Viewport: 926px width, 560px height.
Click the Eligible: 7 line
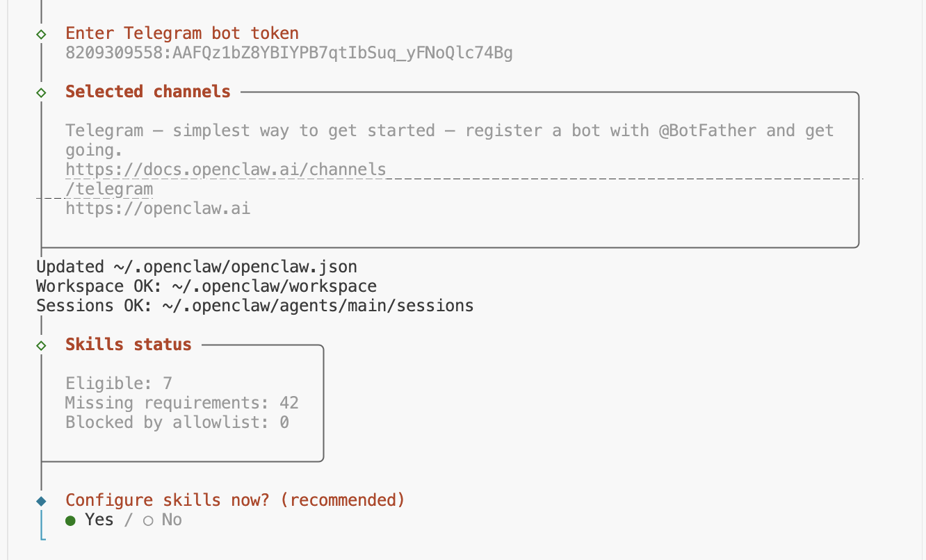[119, 384]
